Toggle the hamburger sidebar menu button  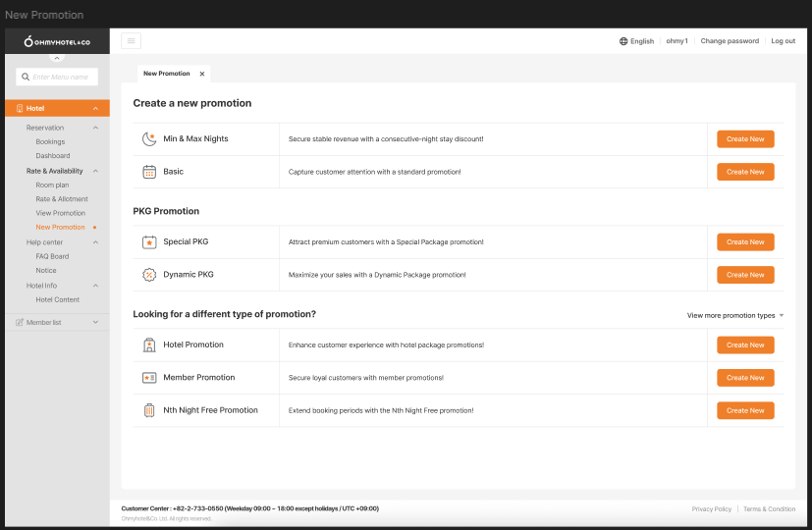click(x=131, y=40)
